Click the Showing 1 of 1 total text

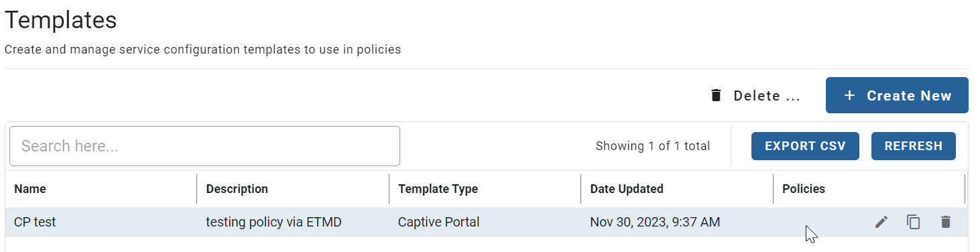coord(653,146)
